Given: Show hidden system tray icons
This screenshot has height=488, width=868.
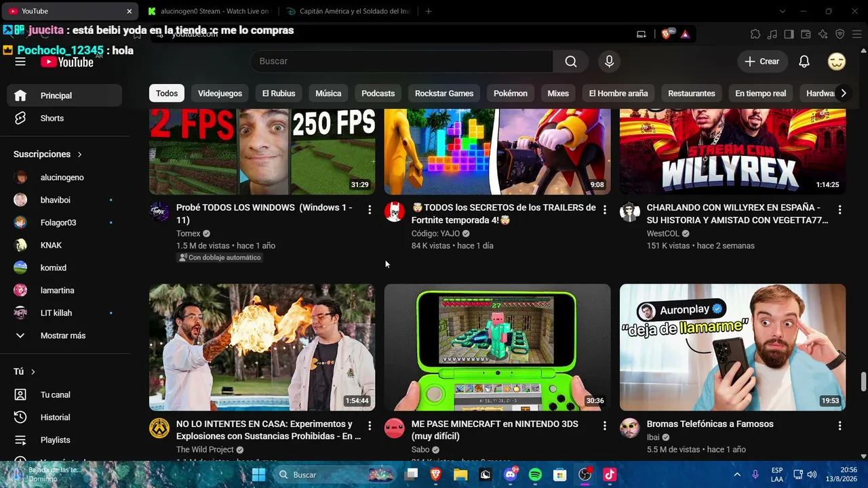Looking at the screenshot, I should (x=737, y=475).
